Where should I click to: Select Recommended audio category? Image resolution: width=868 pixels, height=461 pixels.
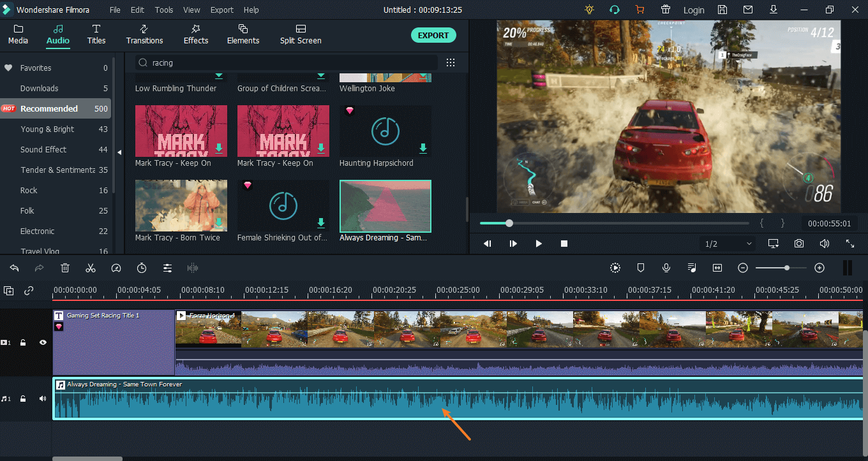click(56, 108)
